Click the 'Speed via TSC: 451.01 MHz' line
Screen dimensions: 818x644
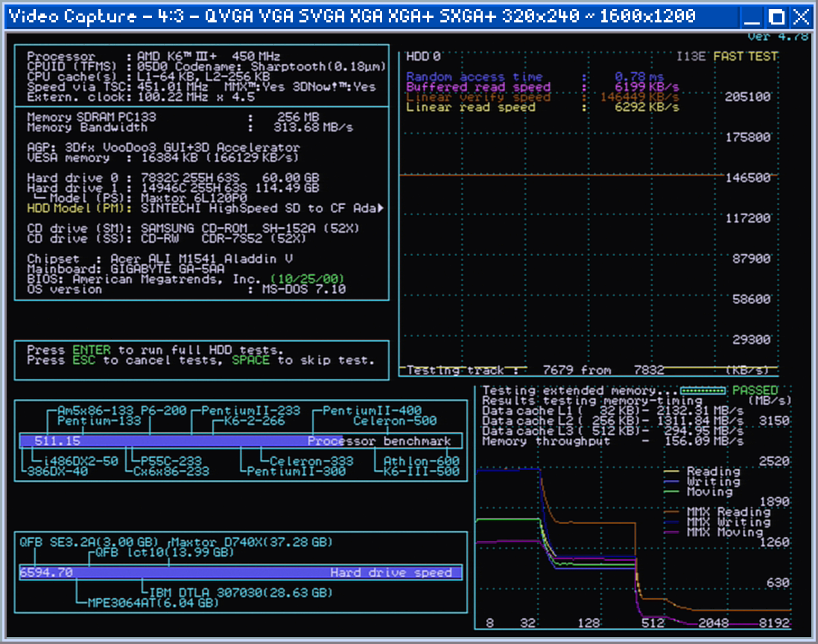202,87
